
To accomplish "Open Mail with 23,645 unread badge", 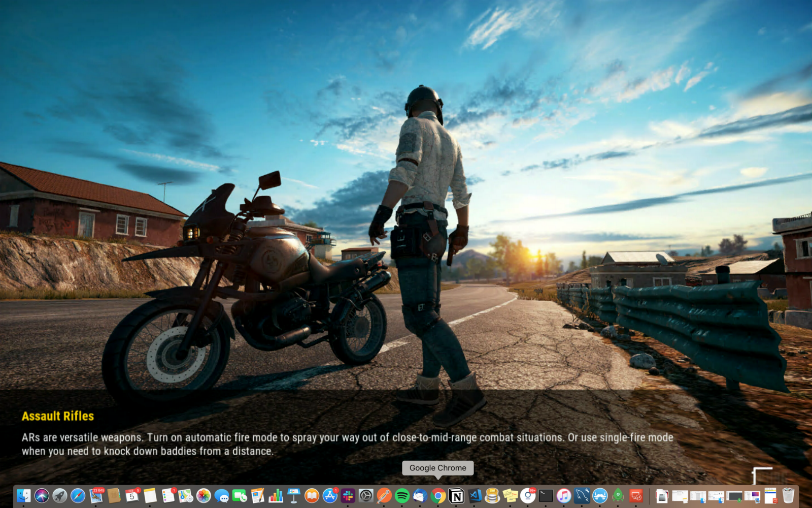I will pos(96,495).
